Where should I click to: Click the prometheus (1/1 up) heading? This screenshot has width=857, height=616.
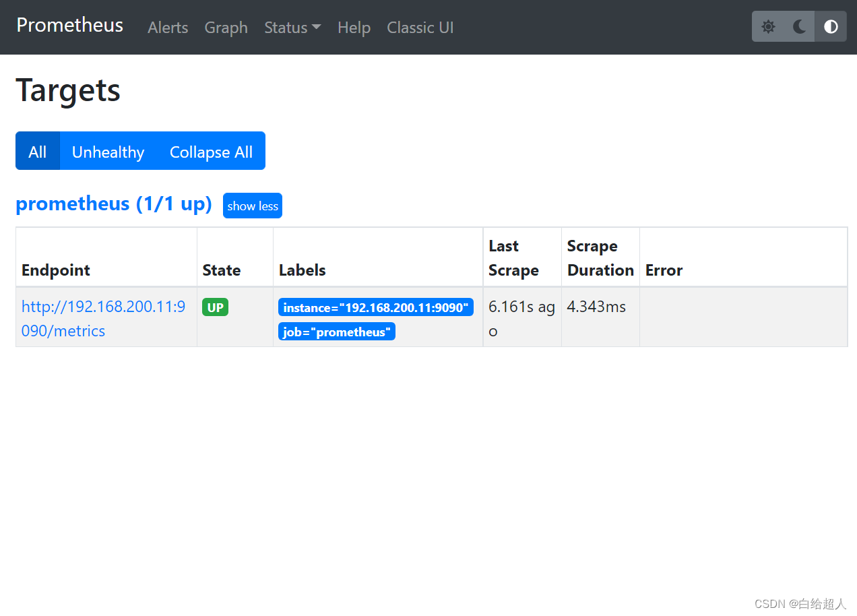tap(113, 204)
